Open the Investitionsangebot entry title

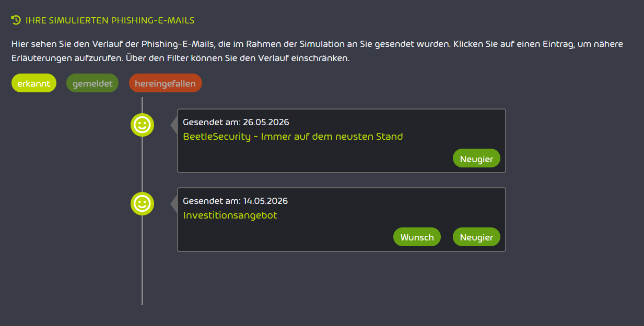click(230, 215)
